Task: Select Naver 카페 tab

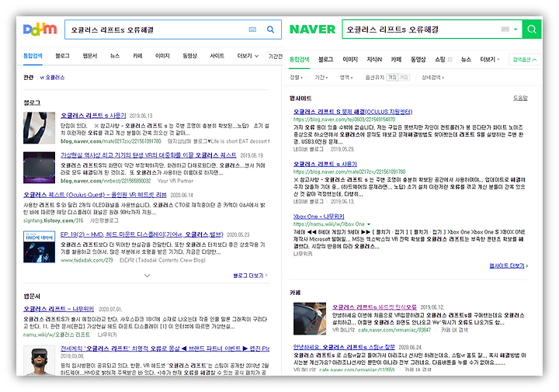Action: coord(396,60)
